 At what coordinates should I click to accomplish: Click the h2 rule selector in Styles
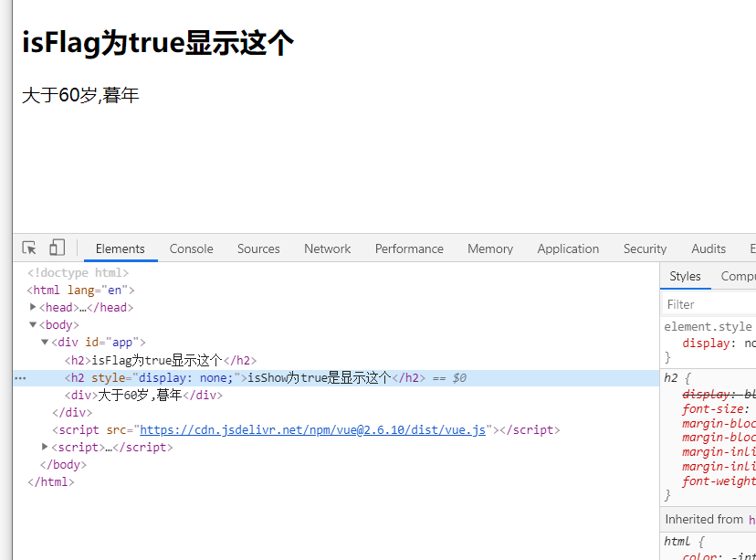point(671,377)
